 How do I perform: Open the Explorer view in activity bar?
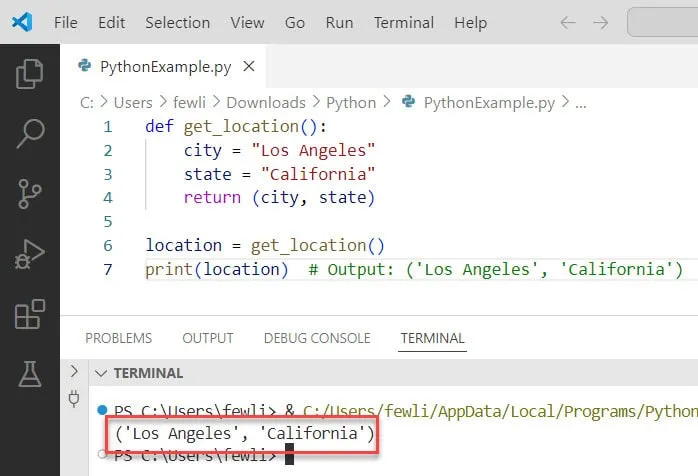point(30,73)
